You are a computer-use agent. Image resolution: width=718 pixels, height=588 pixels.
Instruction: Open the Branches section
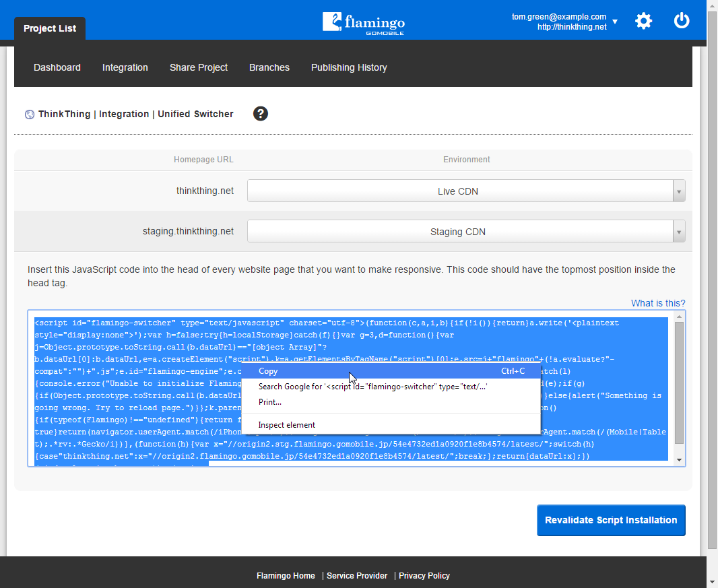click(x=269, y=67)
